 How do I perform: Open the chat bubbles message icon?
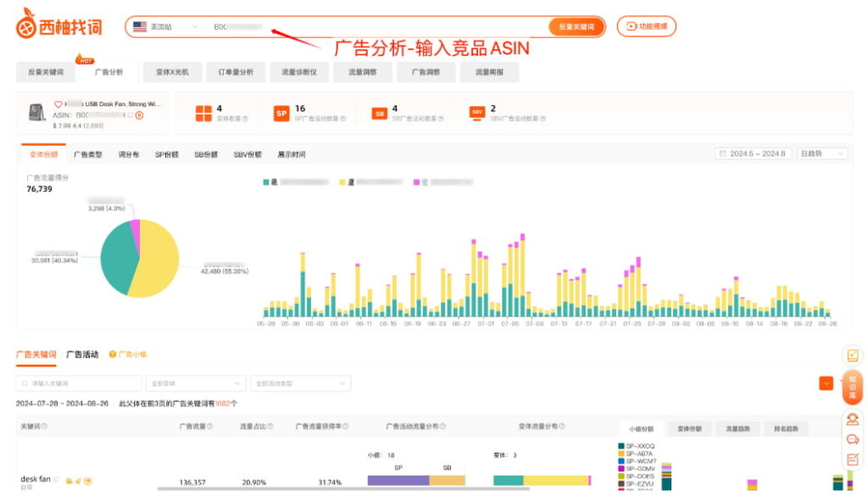click(x=854, y=440)
